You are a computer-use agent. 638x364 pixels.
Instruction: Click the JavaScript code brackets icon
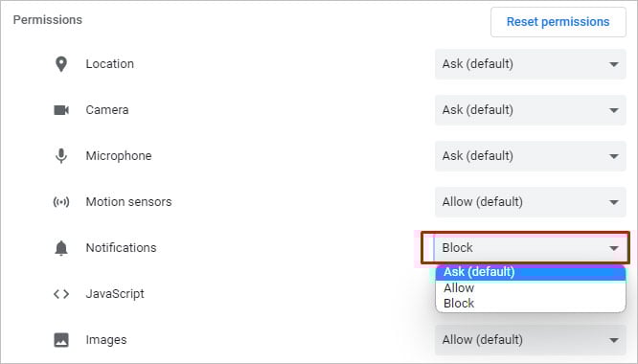[x=61, y=294]
